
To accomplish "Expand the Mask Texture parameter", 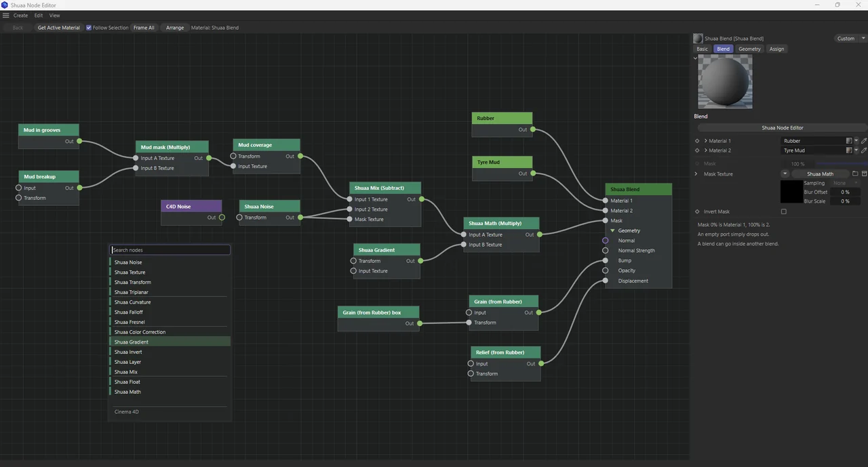I will pos(697,174).
